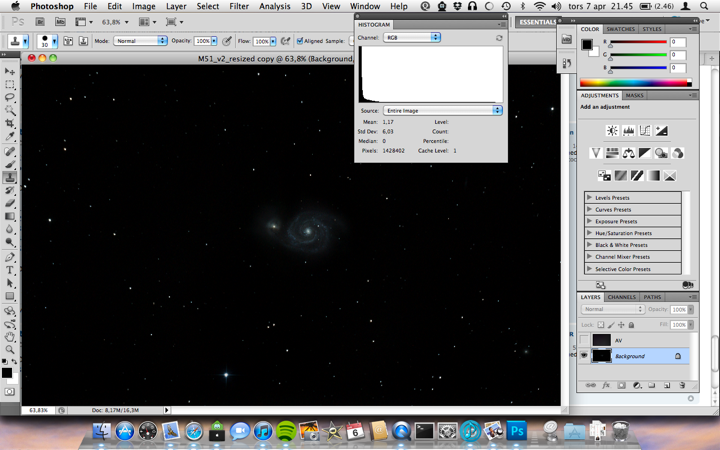
Task: Hide the Background layer eye icon
Action: point(584,355)
